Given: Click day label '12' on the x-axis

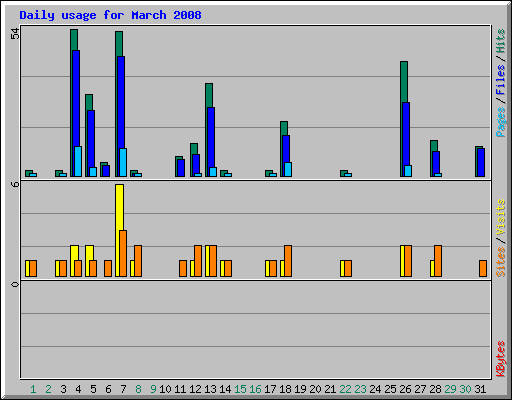Looking at the screenshot, I should click(195, 389).
